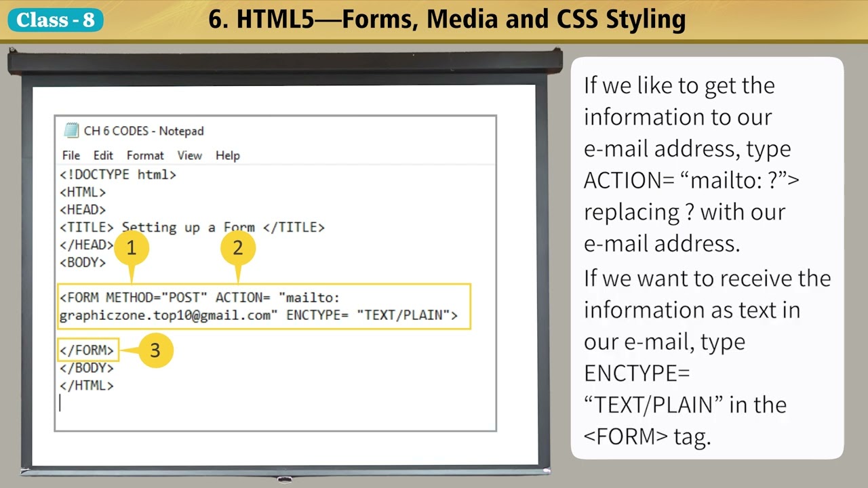Click the '<HEAD>' opening tag line
Screen dimensions: 868x488
click(83, 210)
